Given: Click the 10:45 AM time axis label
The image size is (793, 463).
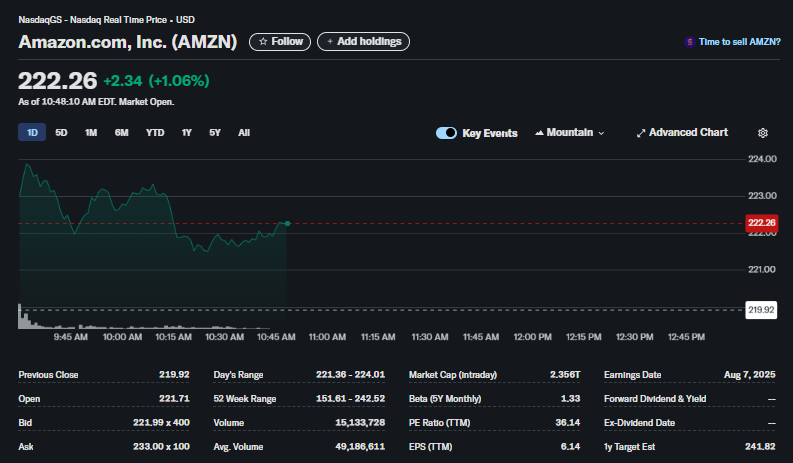Looking at the screenshot, I should tap(276, 337).
